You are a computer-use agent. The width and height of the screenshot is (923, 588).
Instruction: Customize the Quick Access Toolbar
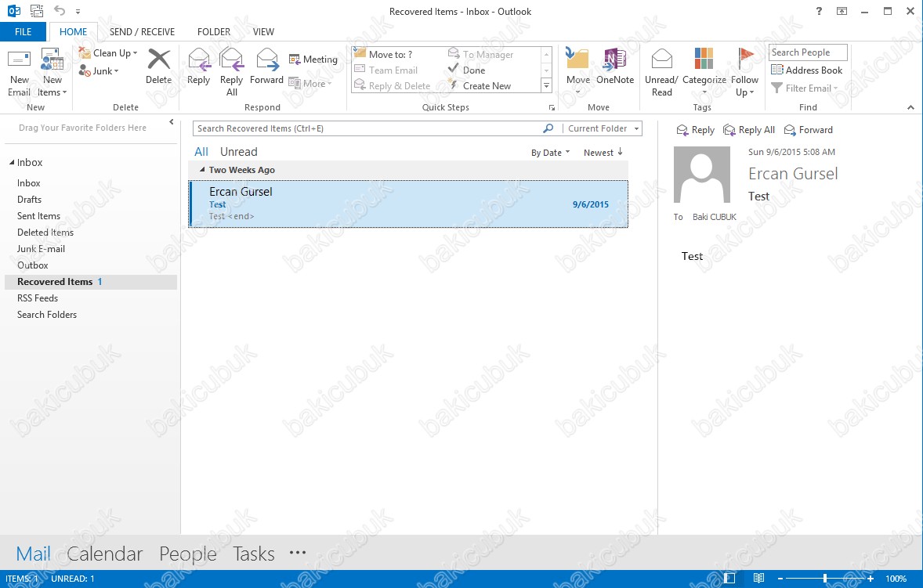[78, 11]
